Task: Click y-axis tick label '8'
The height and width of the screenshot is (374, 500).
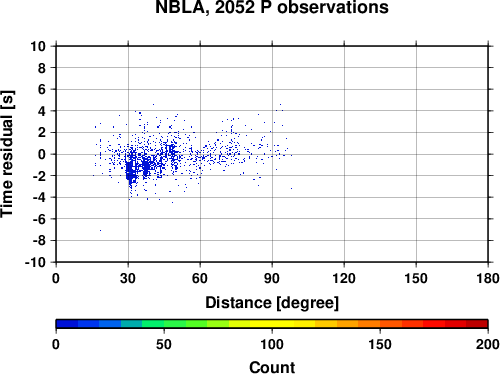Action: (42, 68)
